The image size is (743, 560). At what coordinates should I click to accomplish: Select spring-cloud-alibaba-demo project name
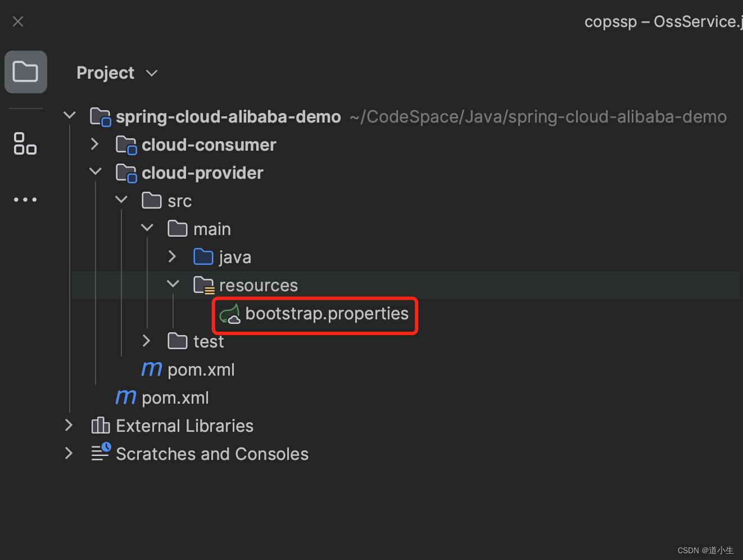[228, 117]
